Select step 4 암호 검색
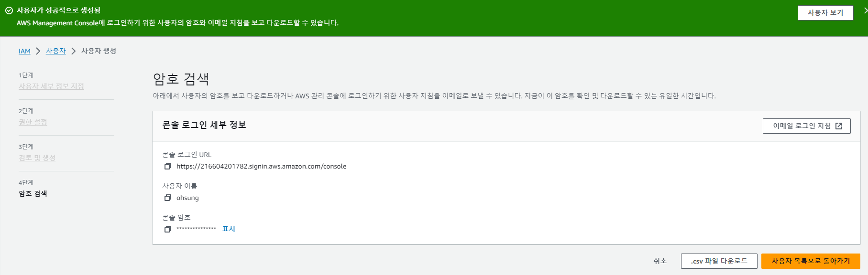The image size is (868, 275). coord(33,194)
